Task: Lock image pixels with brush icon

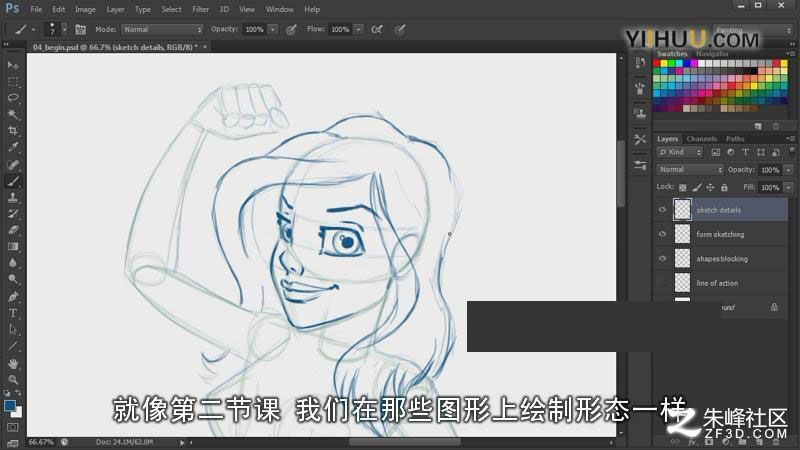Action: point(697,187)
